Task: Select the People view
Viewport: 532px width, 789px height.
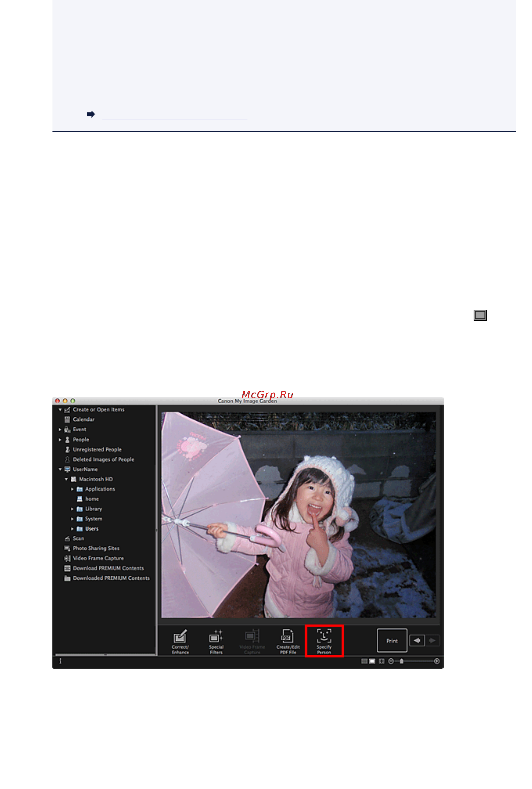Action: pos(81,439)
